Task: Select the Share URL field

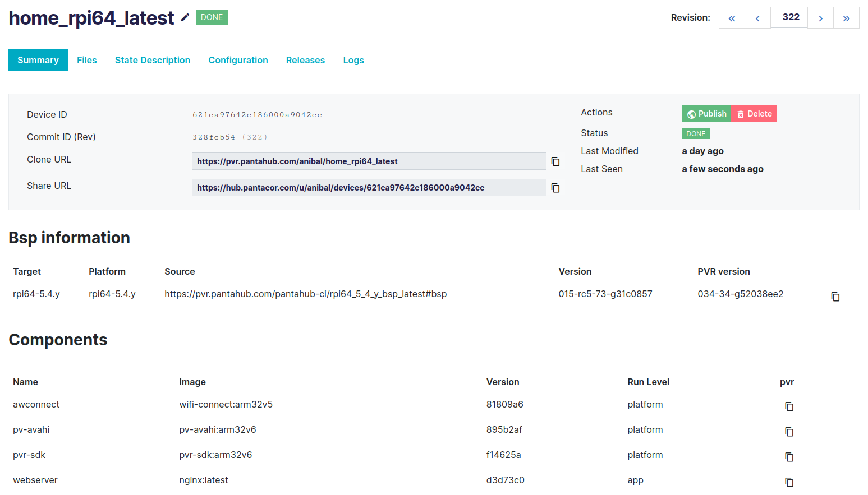Action: (x=369, y=188)
